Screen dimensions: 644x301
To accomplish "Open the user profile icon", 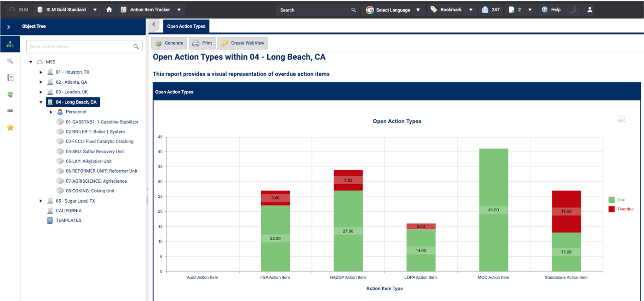I will click(590, 10).
